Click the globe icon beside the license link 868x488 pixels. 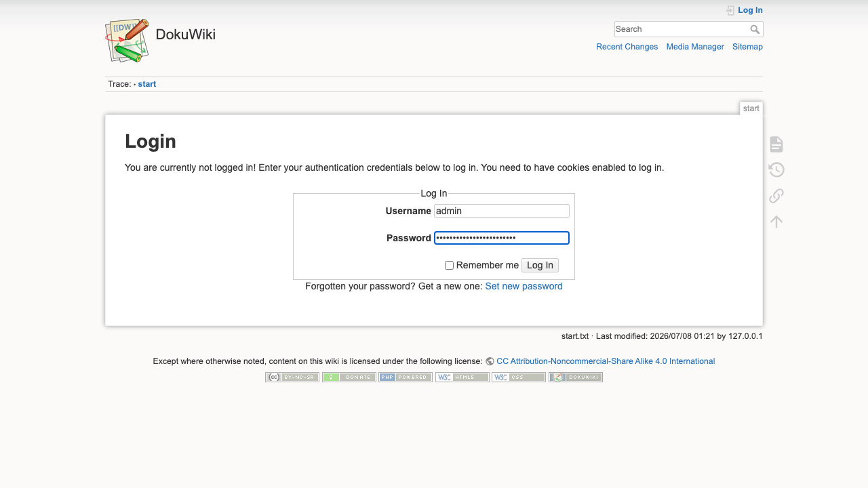point(490,361)
